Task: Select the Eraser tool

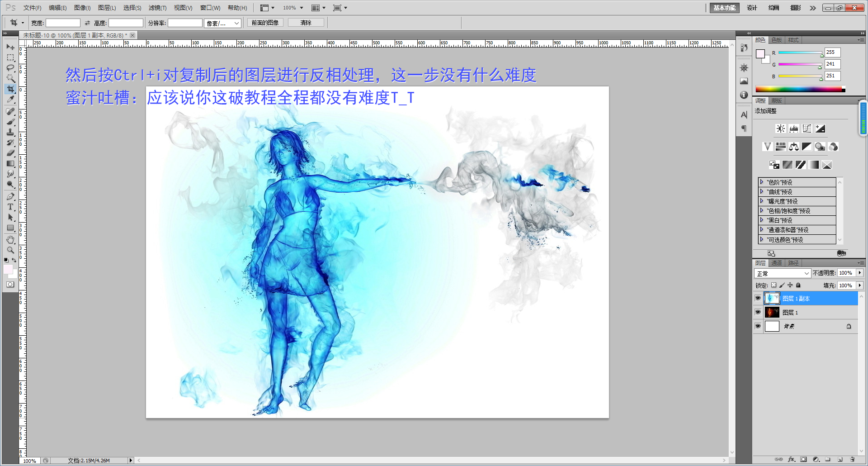Action: 10,153
